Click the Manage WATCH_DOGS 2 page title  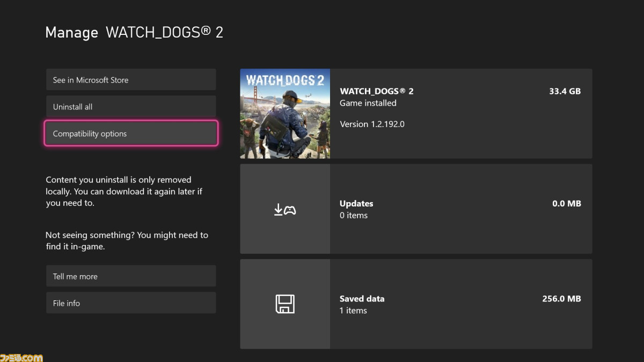(x=134, y=32)
